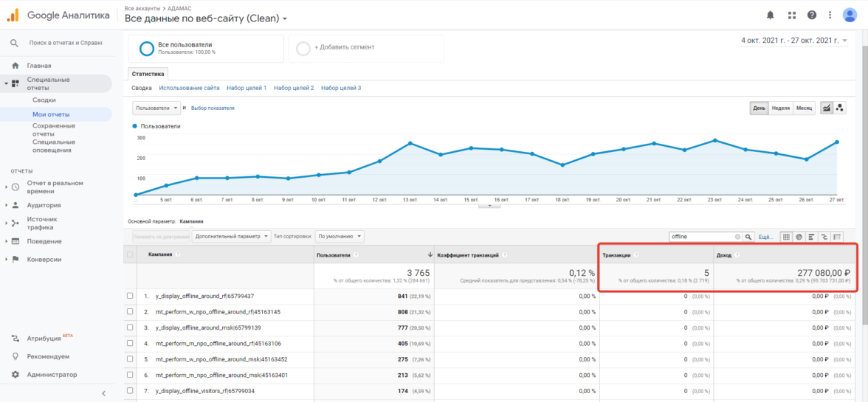The height and width of the screenshot is (402, 868).
Task: Open the date range dropdown
Action: pyautogui.click(x=793, y=41)
